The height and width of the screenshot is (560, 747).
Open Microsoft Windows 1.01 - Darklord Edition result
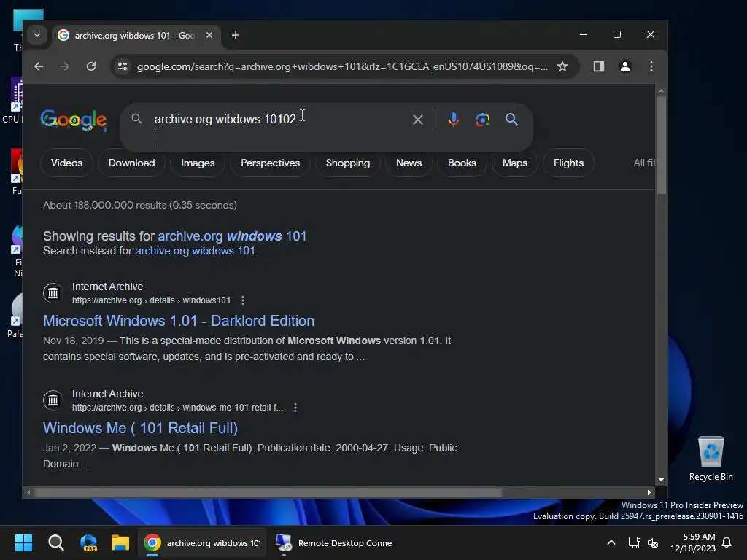click(179, 321)
